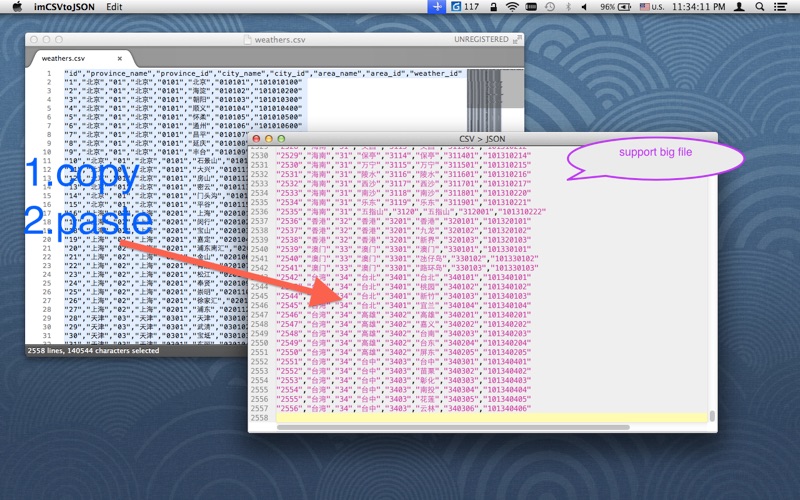This screenshot has width=800, height=500.
Task: Click the CSV > JSON window title
Action: [x=482, y=139]
